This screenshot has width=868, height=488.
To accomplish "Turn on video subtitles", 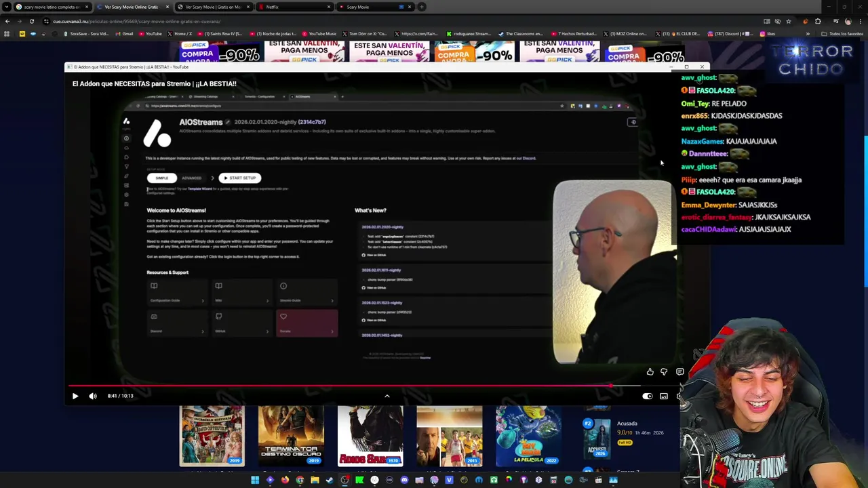I will click(x=664, y=396).
